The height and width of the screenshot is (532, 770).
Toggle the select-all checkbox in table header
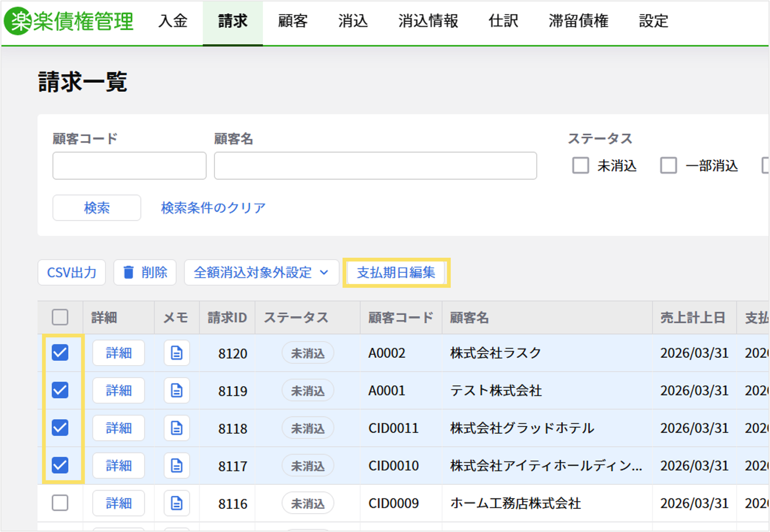[x=60, y=317]
